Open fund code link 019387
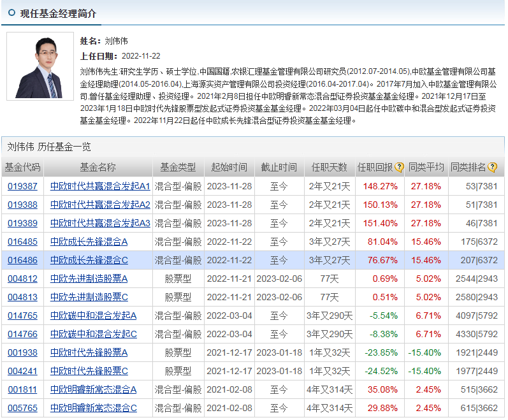508x420 pixels. tap(22, 186)
